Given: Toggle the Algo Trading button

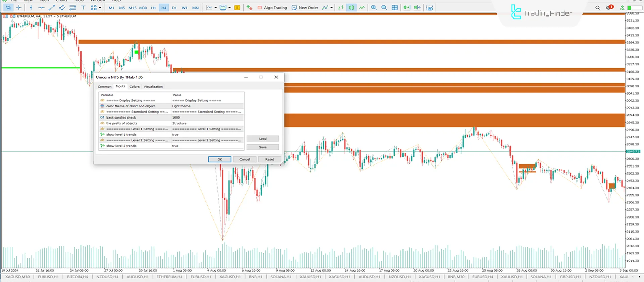Looking at the screenshot, I should (x=272, y=8).
